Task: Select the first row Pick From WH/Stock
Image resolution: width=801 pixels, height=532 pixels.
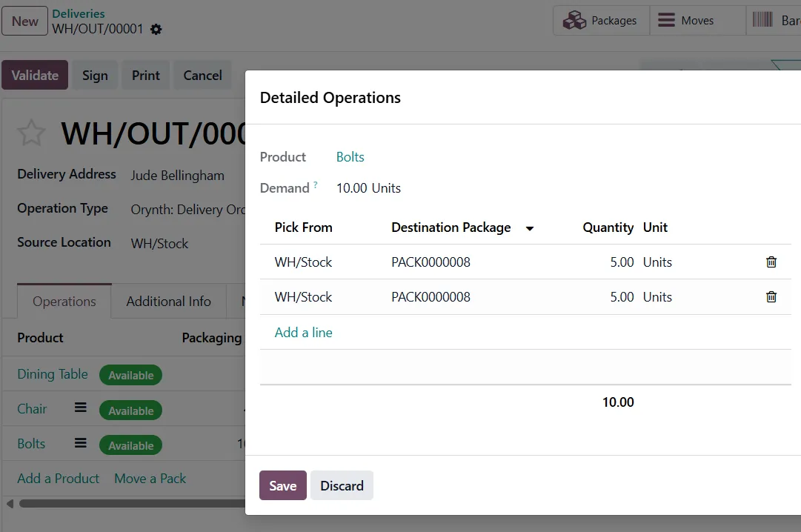Action: [304, 262]
